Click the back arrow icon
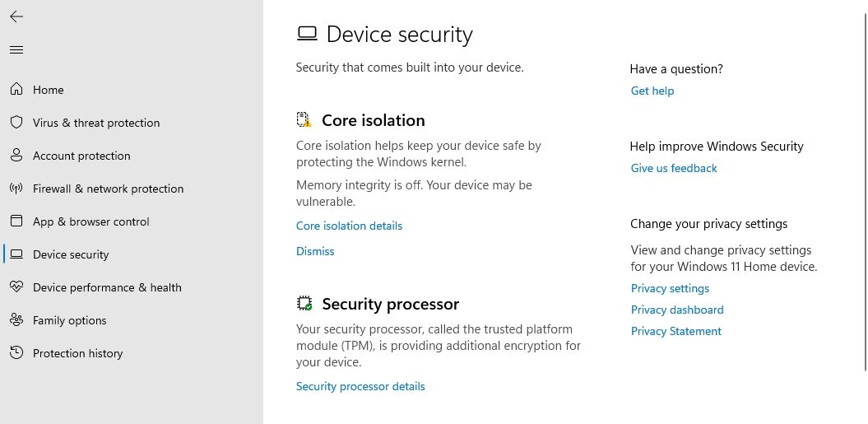 pyautogui.click(x=16, y=16)
